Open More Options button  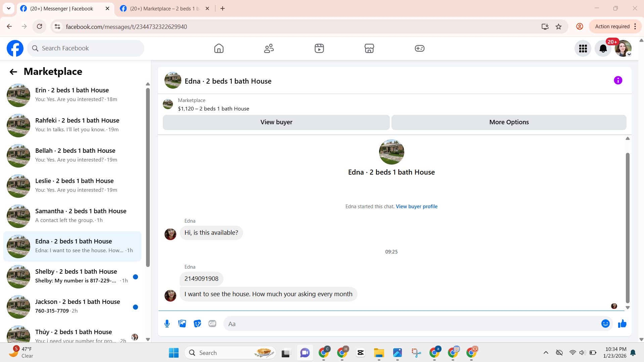[509, 122]
